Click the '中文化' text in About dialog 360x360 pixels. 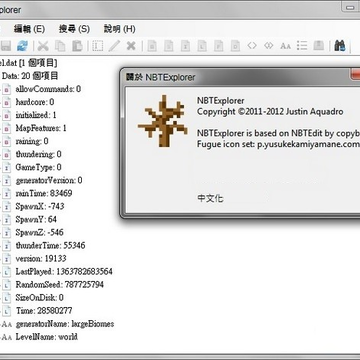210,199
